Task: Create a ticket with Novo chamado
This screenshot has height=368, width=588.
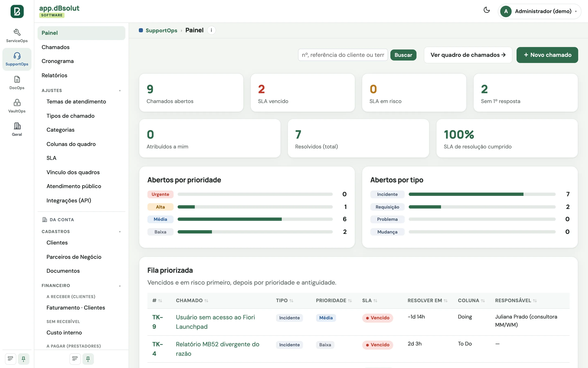Action: click(x=547, y=55)
